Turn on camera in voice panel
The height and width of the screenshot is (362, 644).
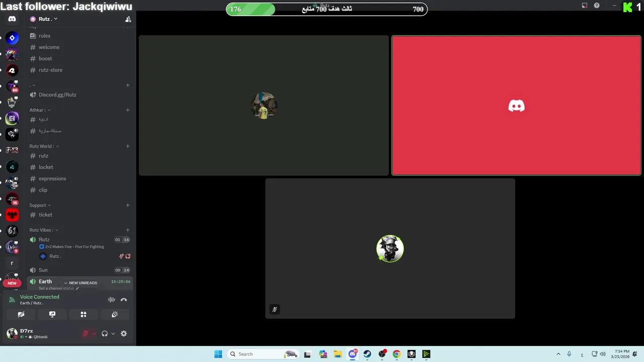tap(21, 314)
